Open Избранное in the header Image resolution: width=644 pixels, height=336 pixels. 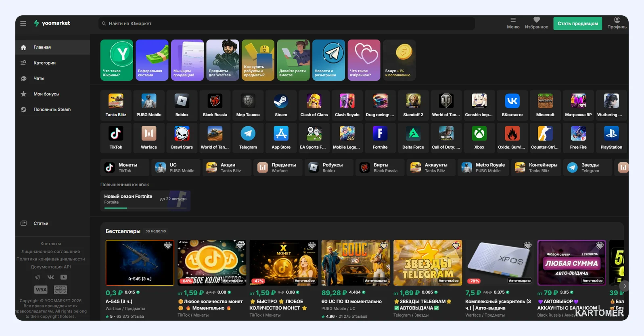536,23
